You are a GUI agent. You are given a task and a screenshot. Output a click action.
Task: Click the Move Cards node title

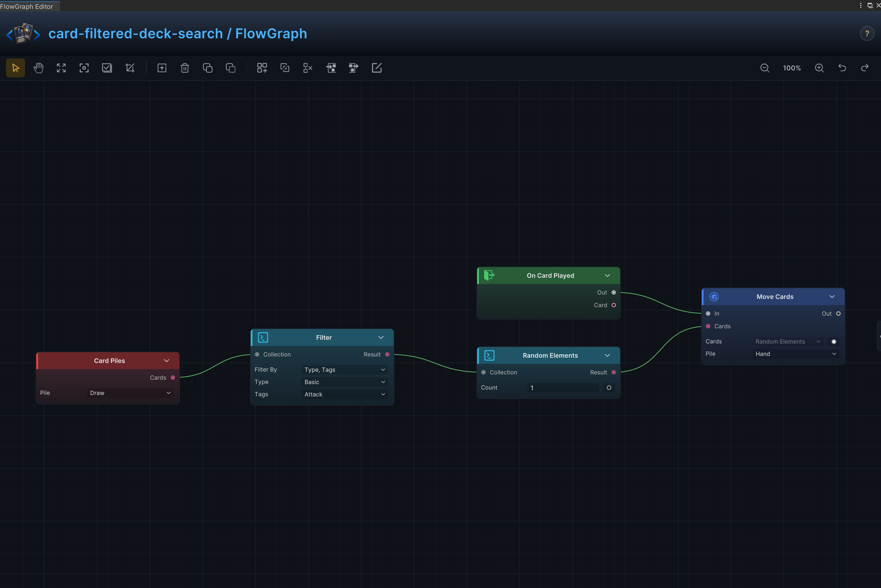pyautogui.click(x=775, y=297)
